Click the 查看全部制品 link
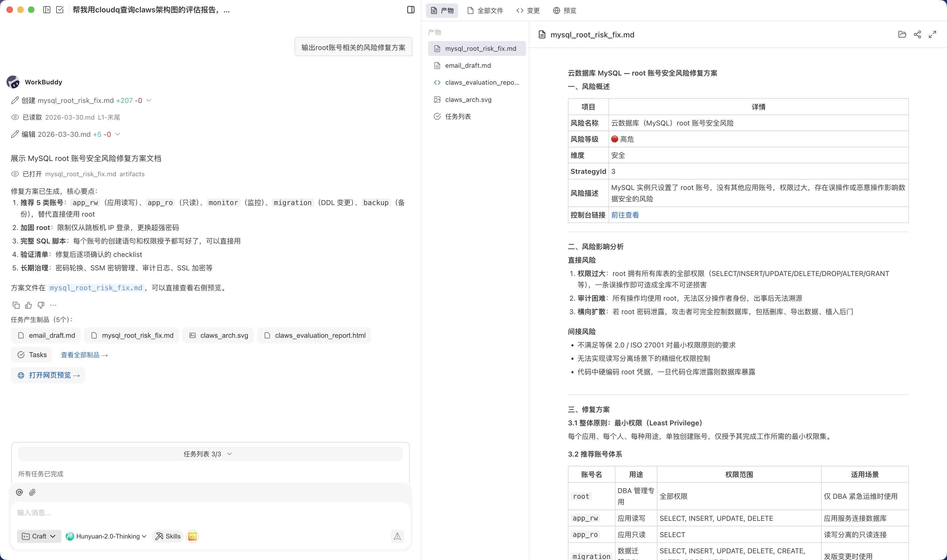 pos(84,355)
